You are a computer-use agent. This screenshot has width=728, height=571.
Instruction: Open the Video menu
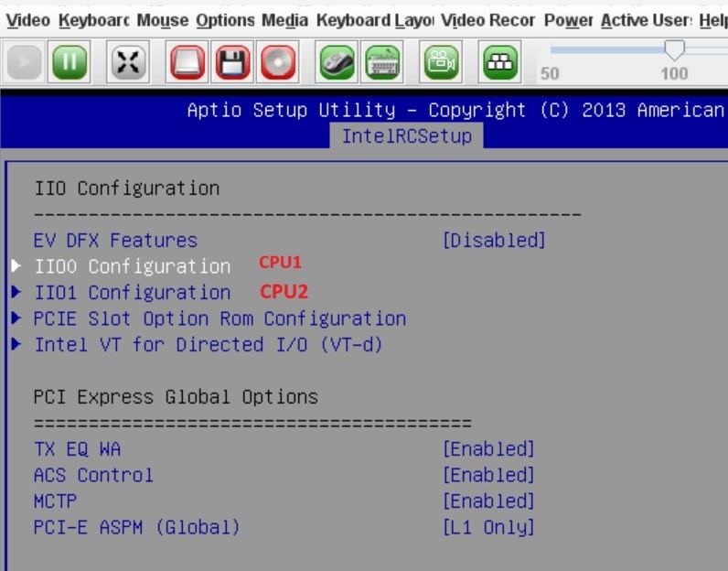click(x=24, y=20)
